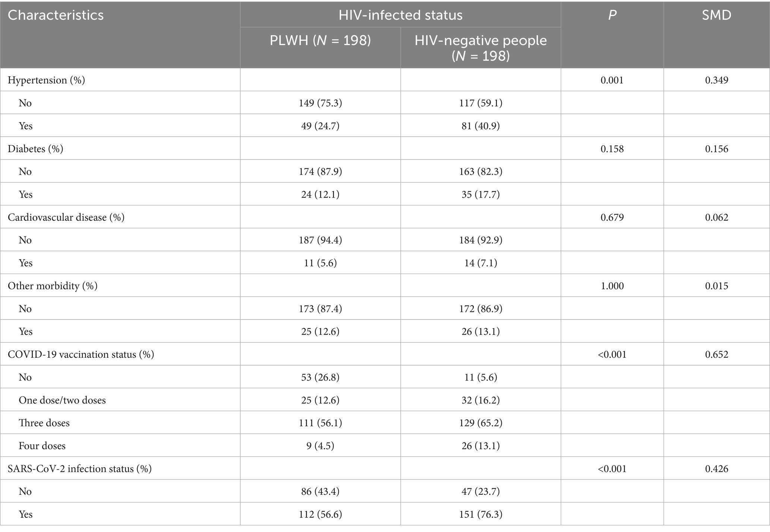Click the Three doses row label
This screenshot has height=532, width=770.
tap(44, 423)
